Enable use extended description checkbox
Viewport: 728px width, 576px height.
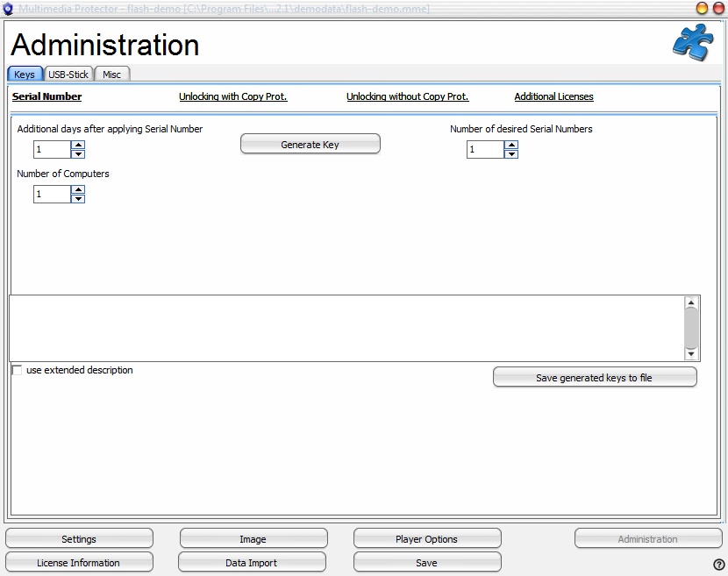[18, 371]
